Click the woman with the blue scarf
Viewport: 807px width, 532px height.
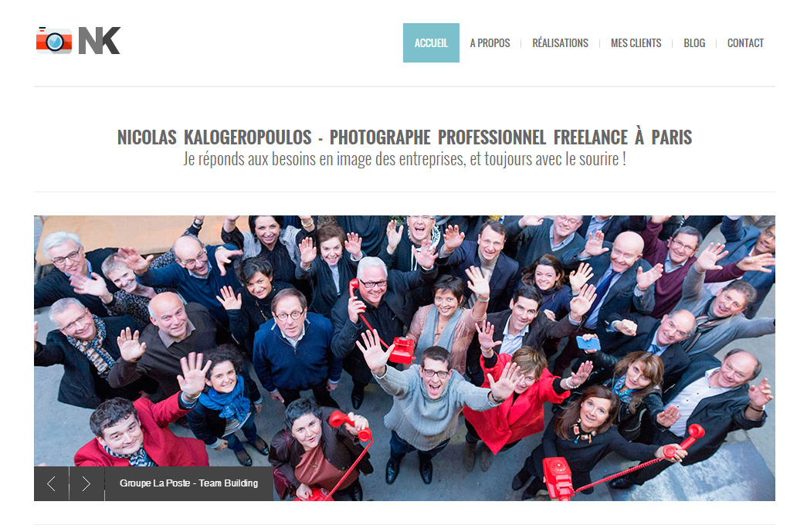(x=225, y=402)
